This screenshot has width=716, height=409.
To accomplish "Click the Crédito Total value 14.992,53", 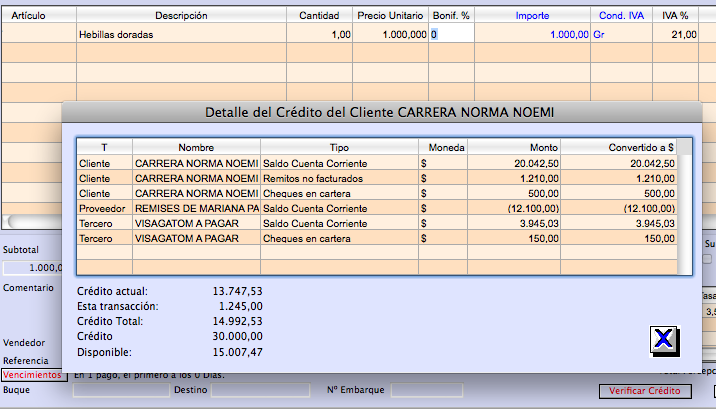I will tap(237, 321).
